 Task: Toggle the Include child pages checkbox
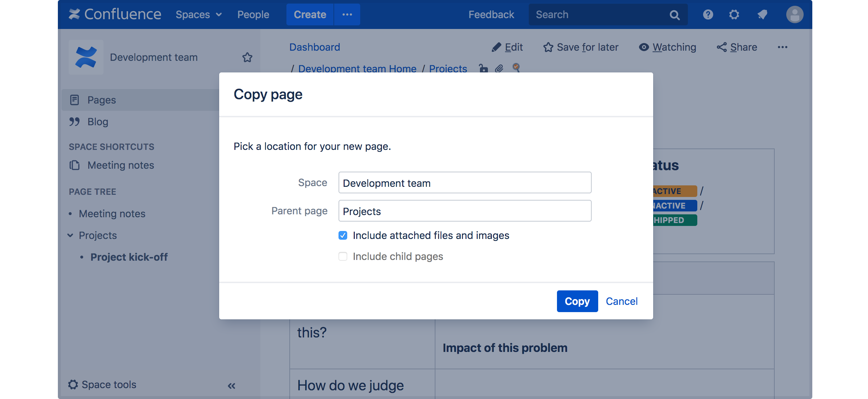point(342,256)
